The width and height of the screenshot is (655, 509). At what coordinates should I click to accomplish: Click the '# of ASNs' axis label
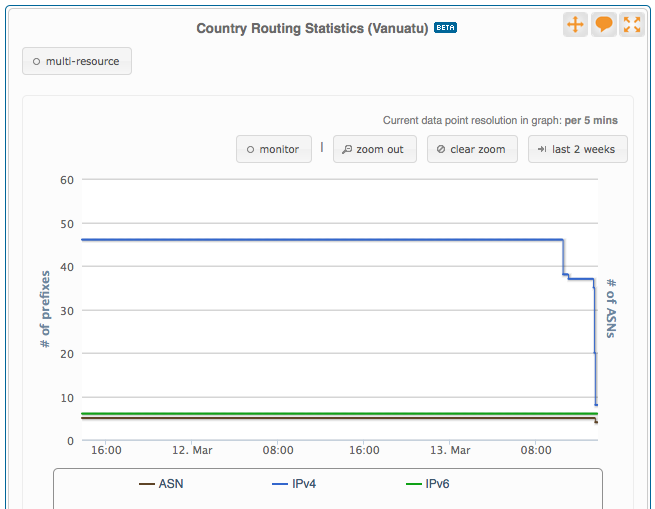(612, 309)
